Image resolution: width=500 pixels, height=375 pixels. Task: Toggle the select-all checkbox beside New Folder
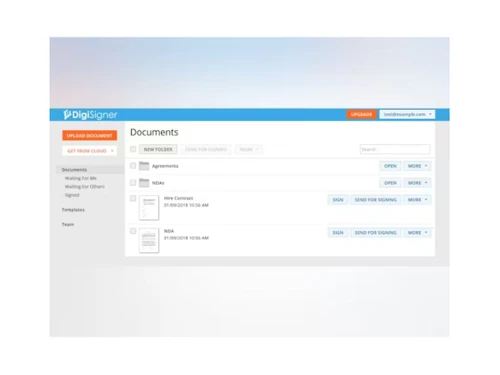(x=133, y=149)
